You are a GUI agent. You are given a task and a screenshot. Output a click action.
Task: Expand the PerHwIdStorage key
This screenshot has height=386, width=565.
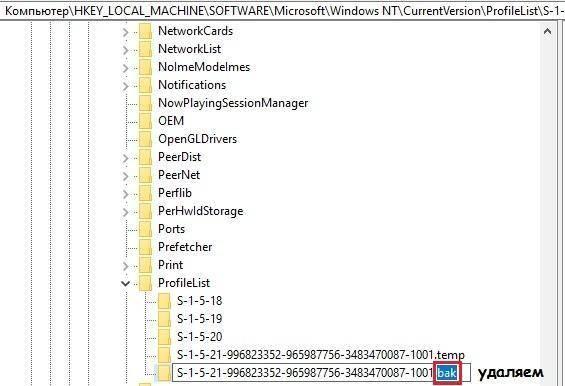click(125, 212)
